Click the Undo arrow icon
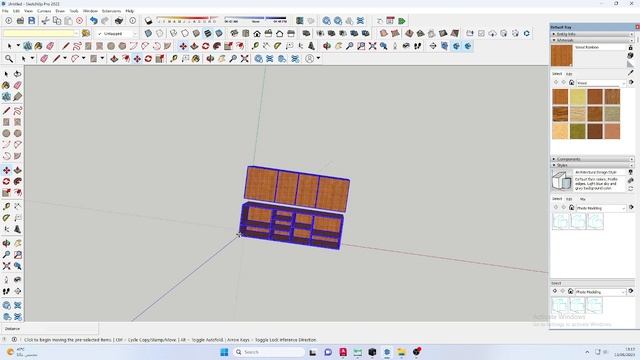640x360 pixels. click(94, 20)
